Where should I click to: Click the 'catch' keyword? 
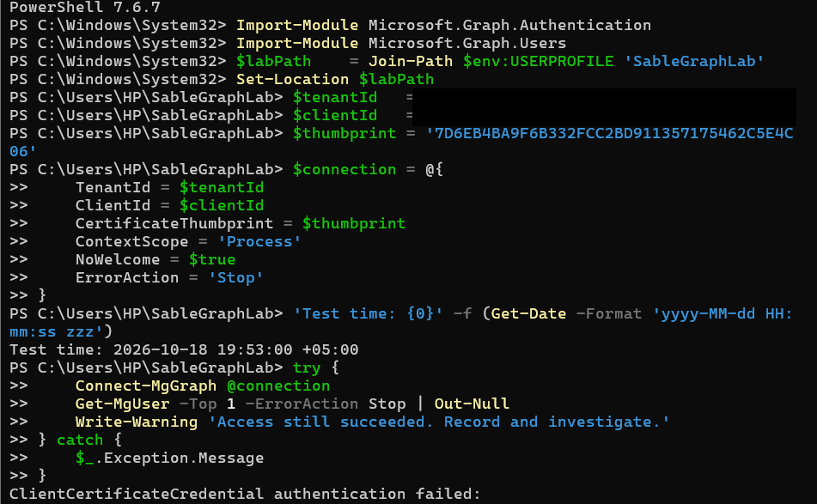click(x=80, y=440)
